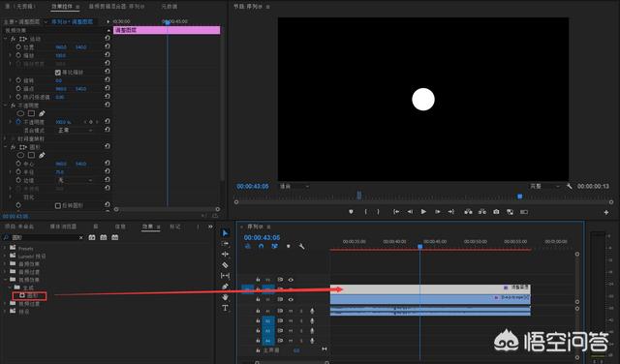The image size is (620, 364).
Task: Step back one frame in Program monitor
Action: (x=410, y=212)
